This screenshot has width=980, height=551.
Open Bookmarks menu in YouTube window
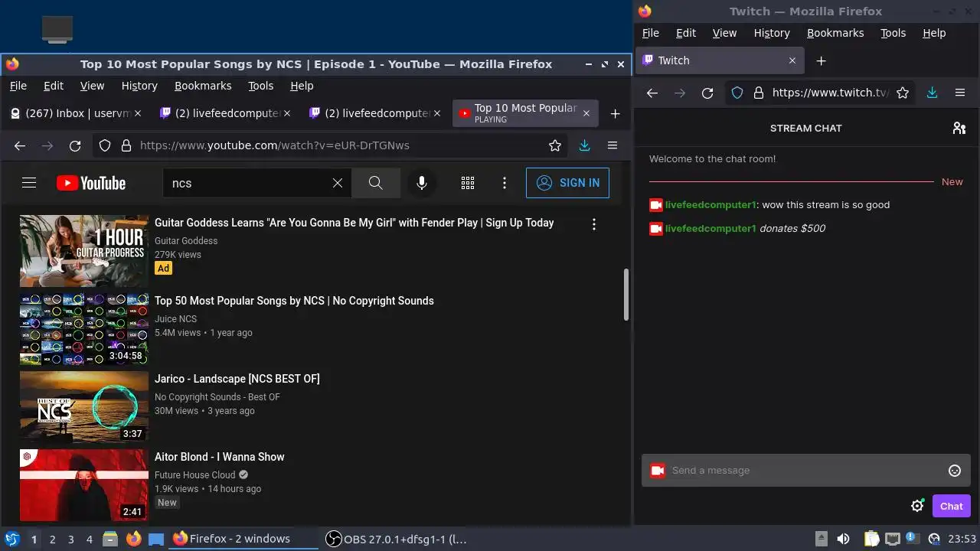point(203,86)
